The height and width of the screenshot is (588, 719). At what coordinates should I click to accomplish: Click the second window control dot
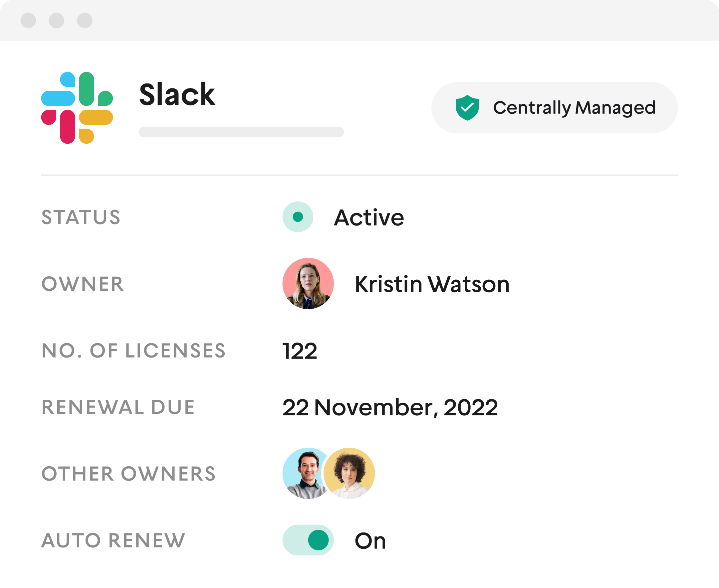[57, 21]
